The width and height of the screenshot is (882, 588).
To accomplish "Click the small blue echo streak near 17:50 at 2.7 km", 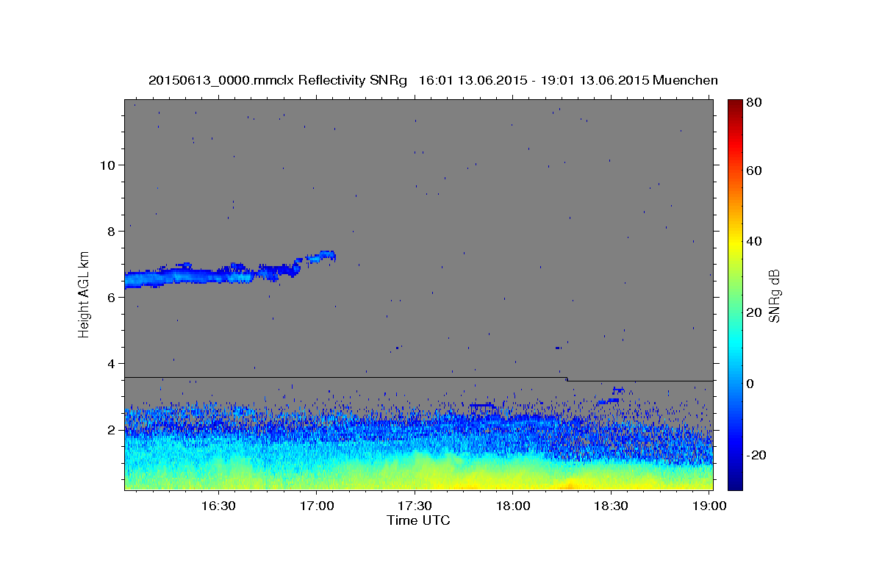I will pyautogui.click(x=482, y=405).
